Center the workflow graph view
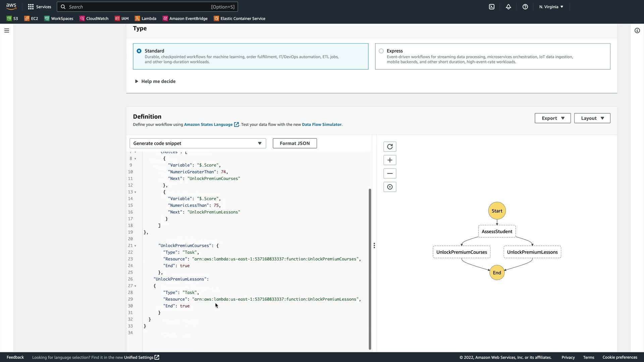Image resolution: width=644 pixels, height=362 pixels. pyautogui.click(x=390, y=187)
